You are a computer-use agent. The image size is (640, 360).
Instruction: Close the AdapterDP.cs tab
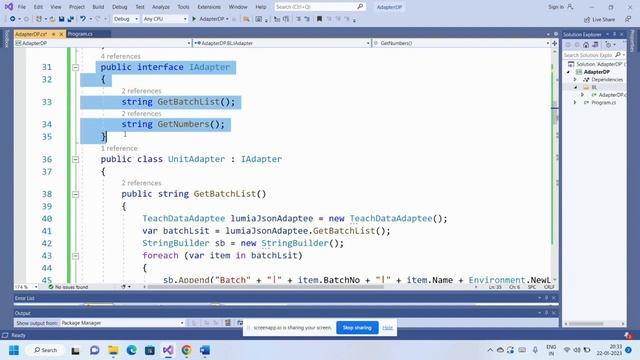tap(62, 34)
